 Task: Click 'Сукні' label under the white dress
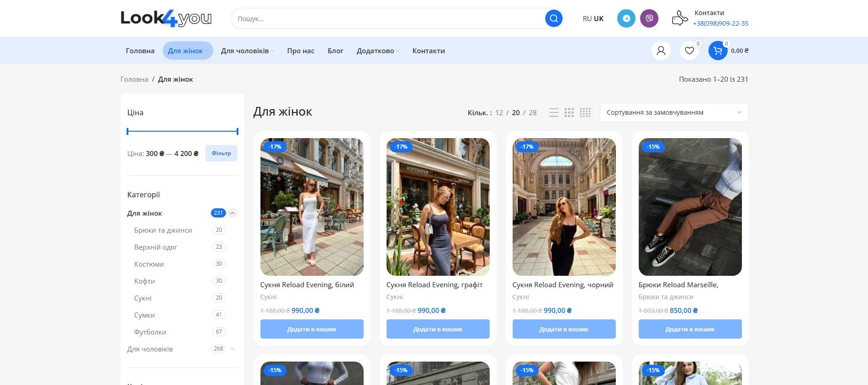point(268,297)
